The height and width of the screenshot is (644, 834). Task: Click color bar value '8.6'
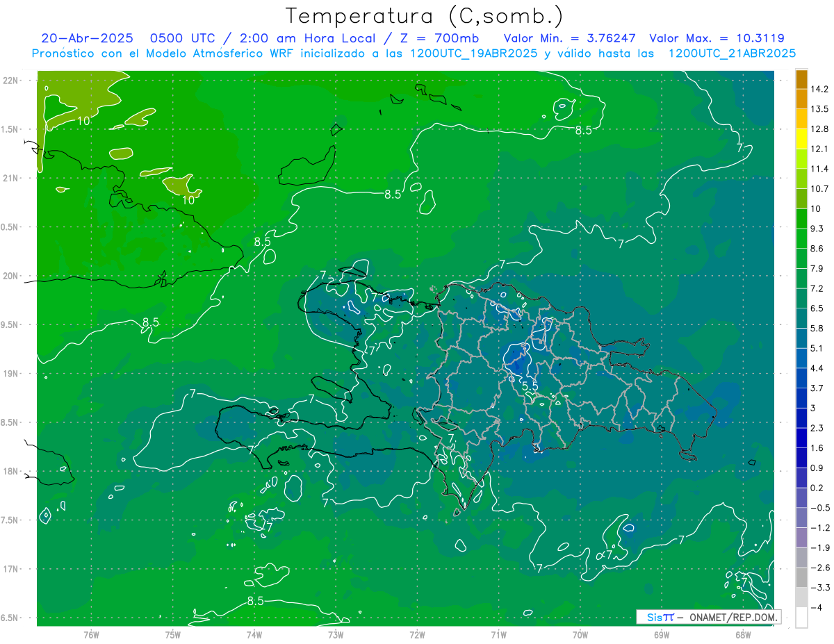click(x=817, y=249)
